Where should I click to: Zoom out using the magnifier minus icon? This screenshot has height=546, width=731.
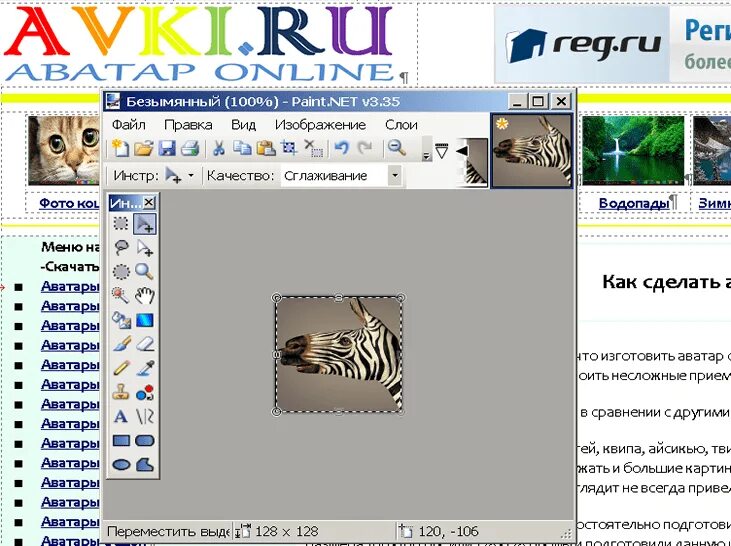coord(396,149)
